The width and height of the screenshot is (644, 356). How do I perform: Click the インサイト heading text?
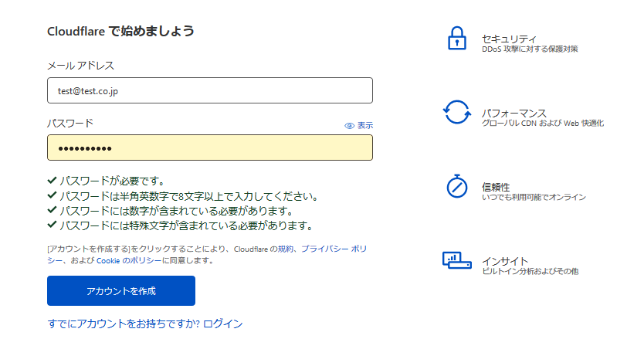(504, 261)
